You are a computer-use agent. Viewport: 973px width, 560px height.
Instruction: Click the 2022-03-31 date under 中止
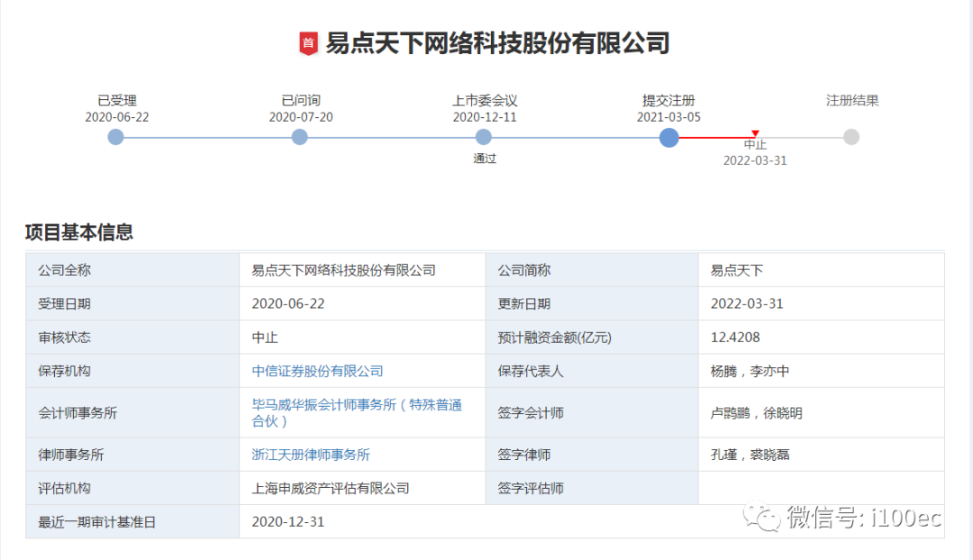tap(755, 160)
